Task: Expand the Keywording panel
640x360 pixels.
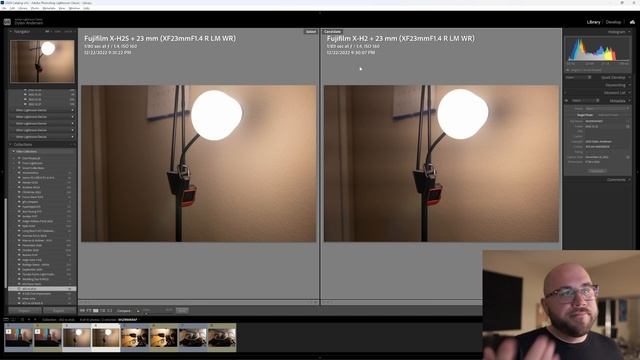Action: coord(629,85)
